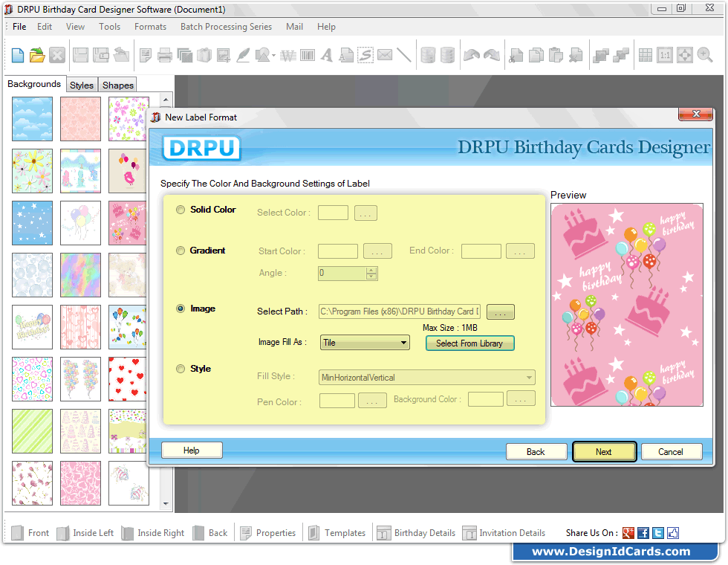
Task: Click the Fit to window icon
Action: pyautogui.click(x=685, y=55)
